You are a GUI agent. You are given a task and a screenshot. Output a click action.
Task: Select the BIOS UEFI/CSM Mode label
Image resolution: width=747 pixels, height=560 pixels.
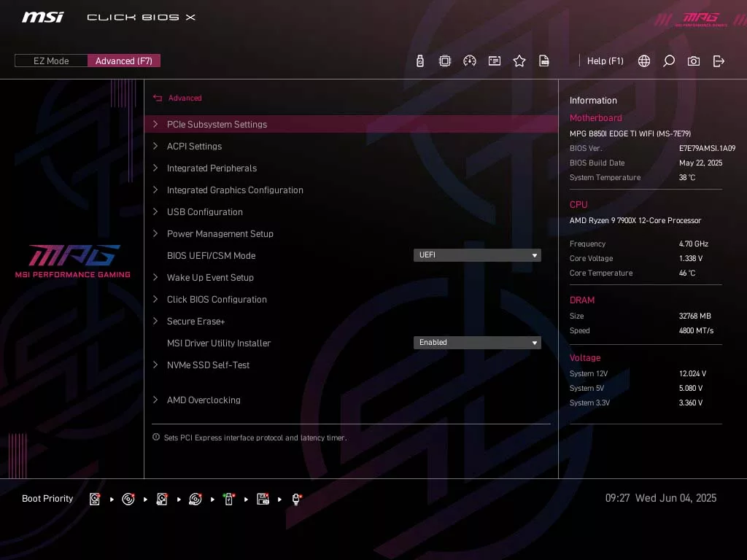[x=211, y=256]
